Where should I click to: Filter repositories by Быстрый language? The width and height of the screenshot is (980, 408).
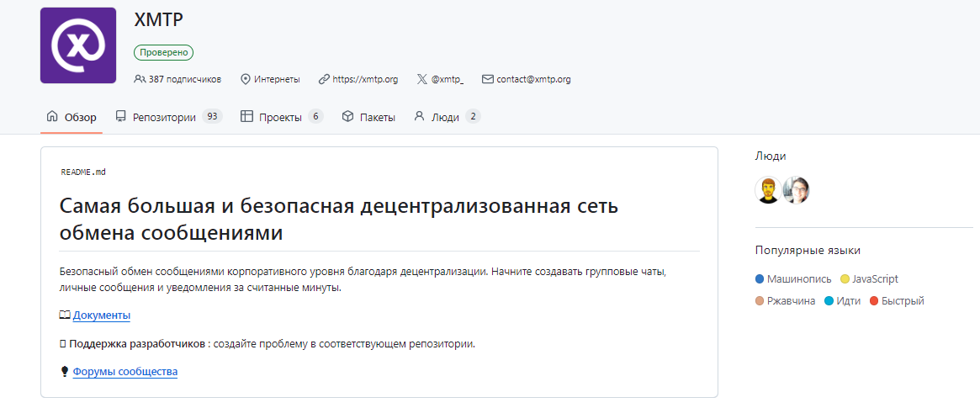pyautogui.click(x=903, y=301)
